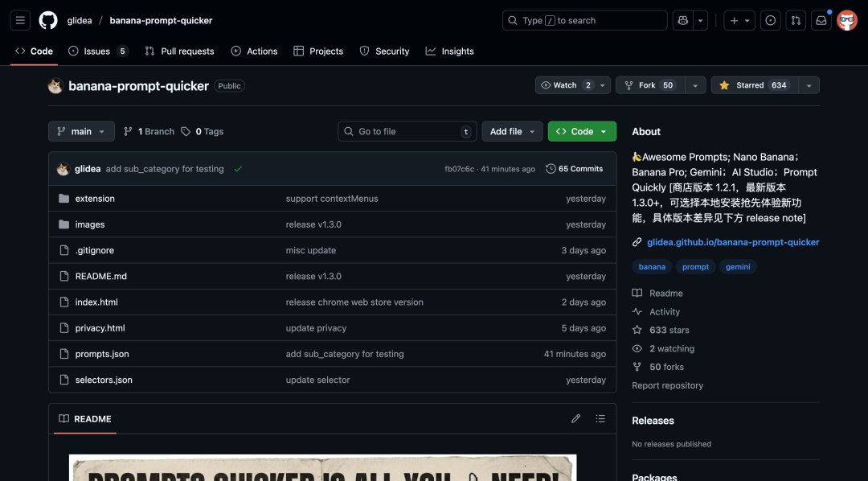Focus the Go to file field
The image size is (868, 481).
click(407, 131)
